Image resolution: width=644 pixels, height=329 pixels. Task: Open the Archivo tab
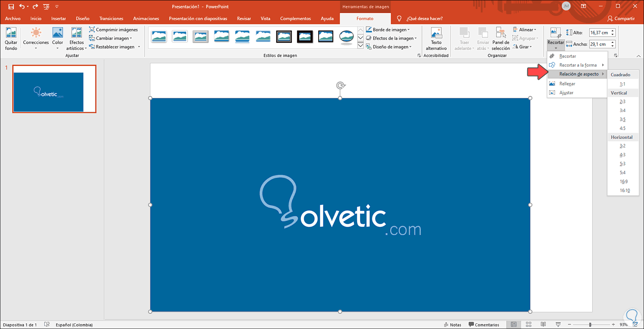13,18
